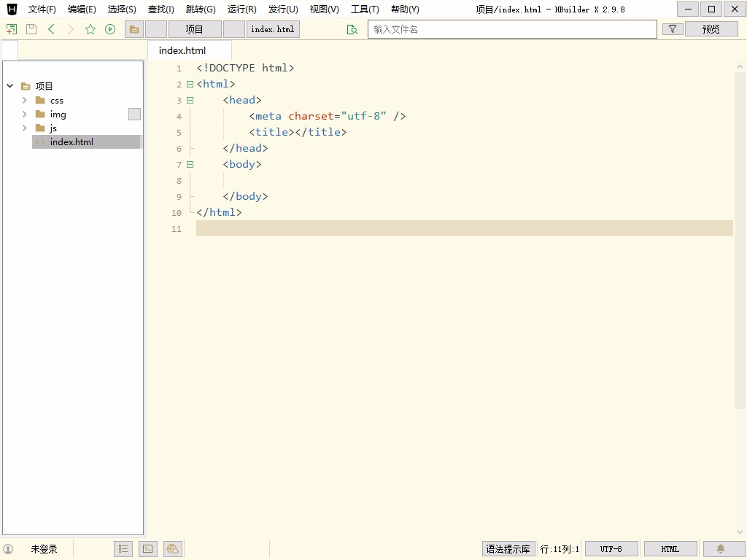Go back with the left arrow icon
Screen dimensions: 747x560
pos(51,29)
